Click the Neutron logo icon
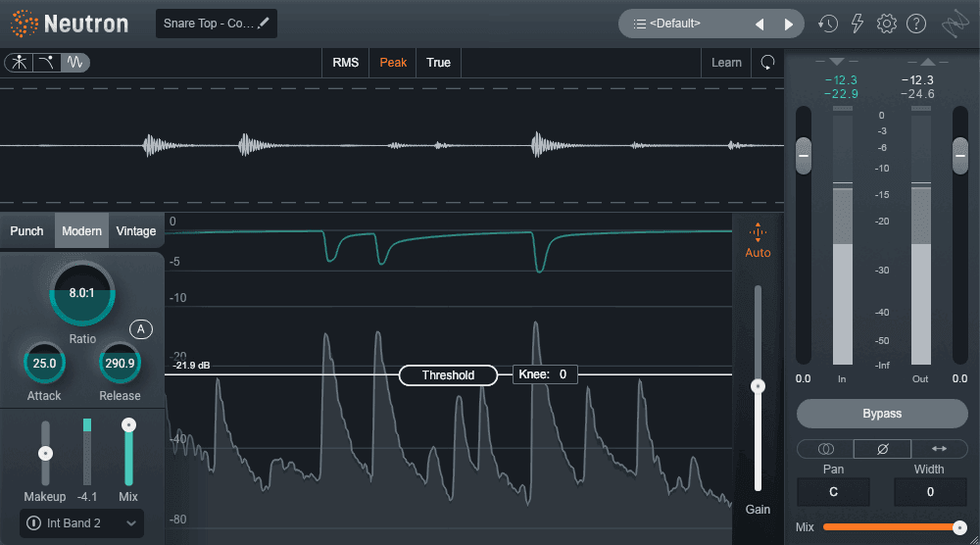This screenshot has height=545, width=980. [x=24, y=24]
